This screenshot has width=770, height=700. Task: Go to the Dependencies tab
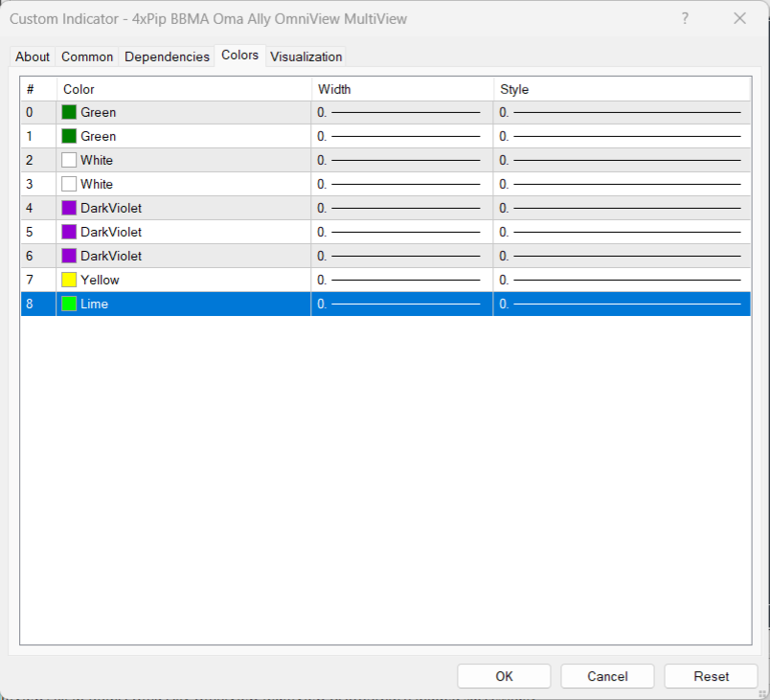coord(167,56)
